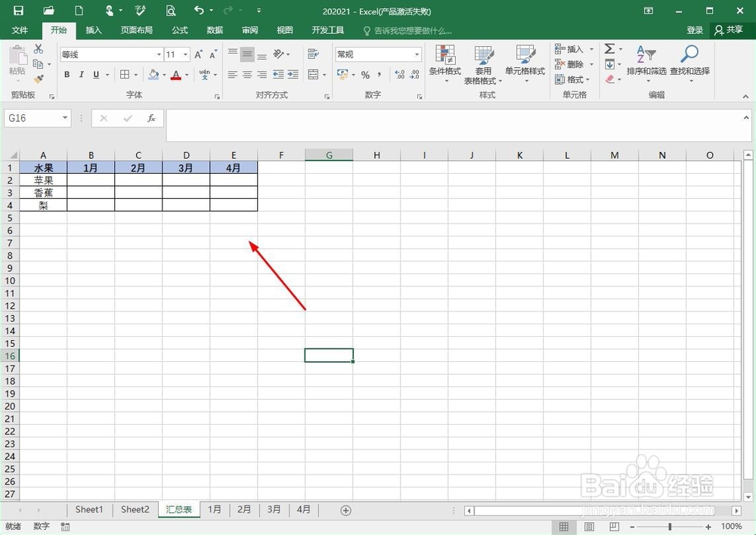Expand the font name dropdown 等线

pos(159,54)
